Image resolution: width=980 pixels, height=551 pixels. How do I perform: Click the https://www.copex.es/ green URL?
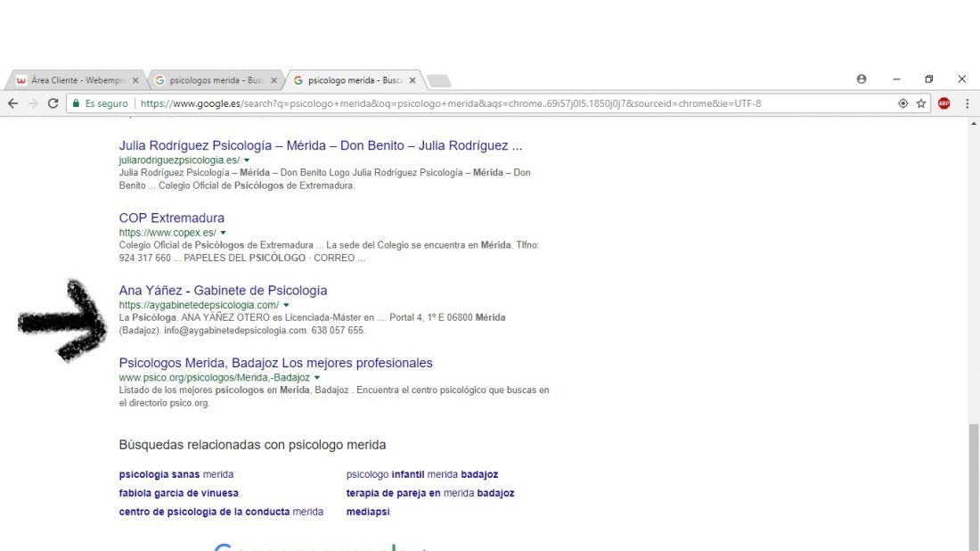167,233
